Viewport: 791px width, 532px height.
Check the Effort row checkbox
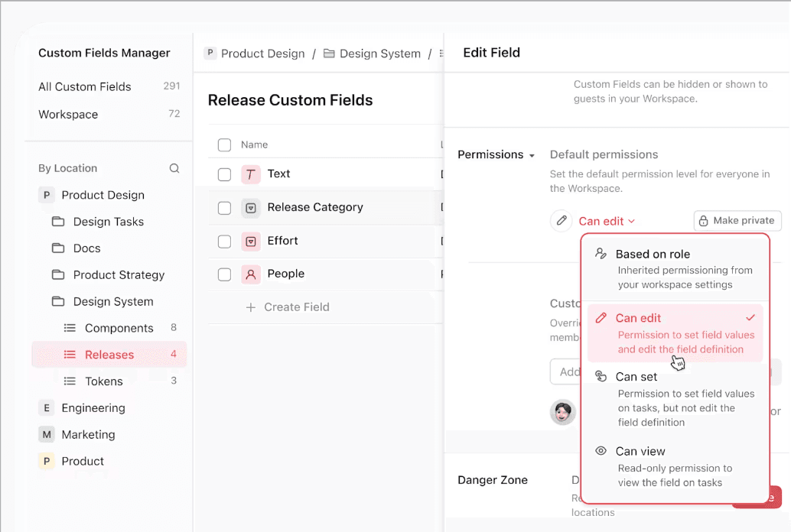224,242
